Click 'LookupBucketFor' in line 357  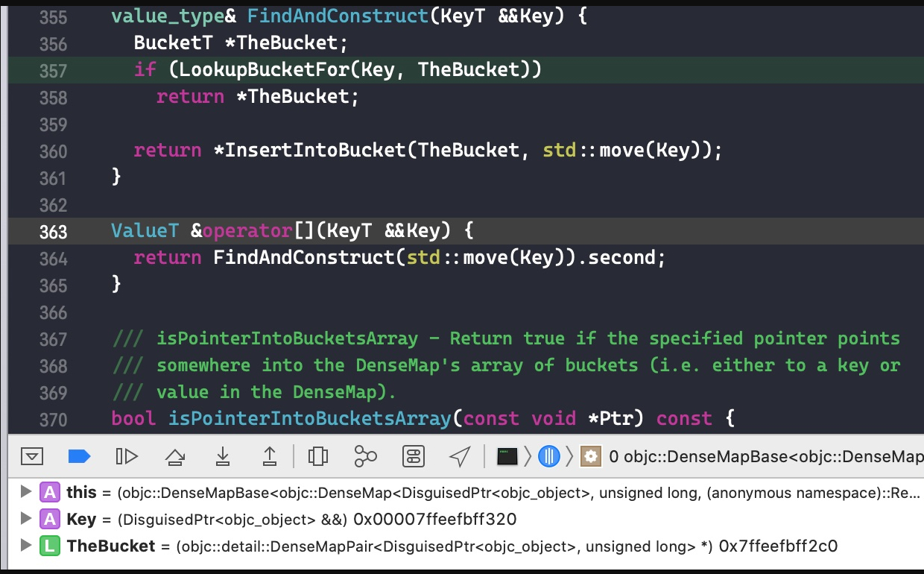[x=265, y=70]
